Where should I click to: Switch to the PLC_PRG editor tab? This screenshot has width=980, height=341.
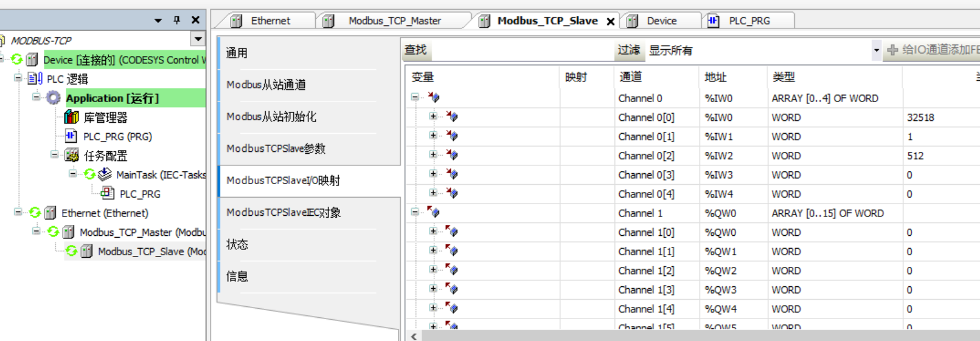click(749, 21)
